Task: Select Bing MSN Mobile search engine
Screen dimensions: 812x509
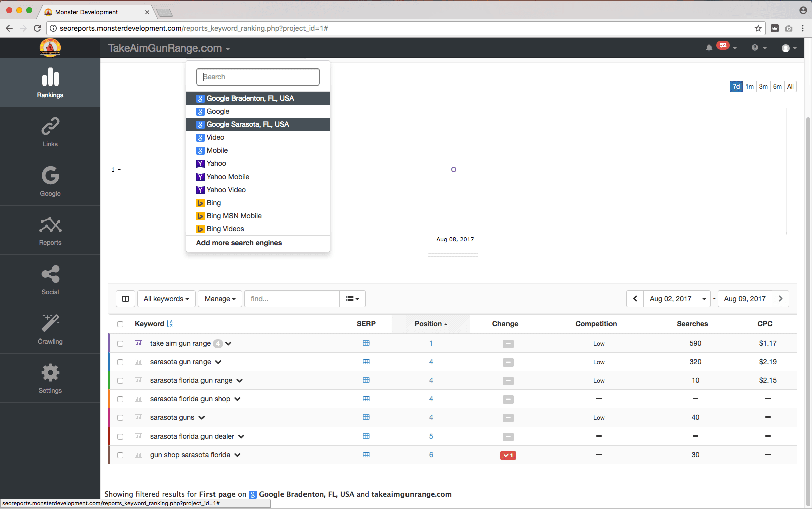Action: 258,216
